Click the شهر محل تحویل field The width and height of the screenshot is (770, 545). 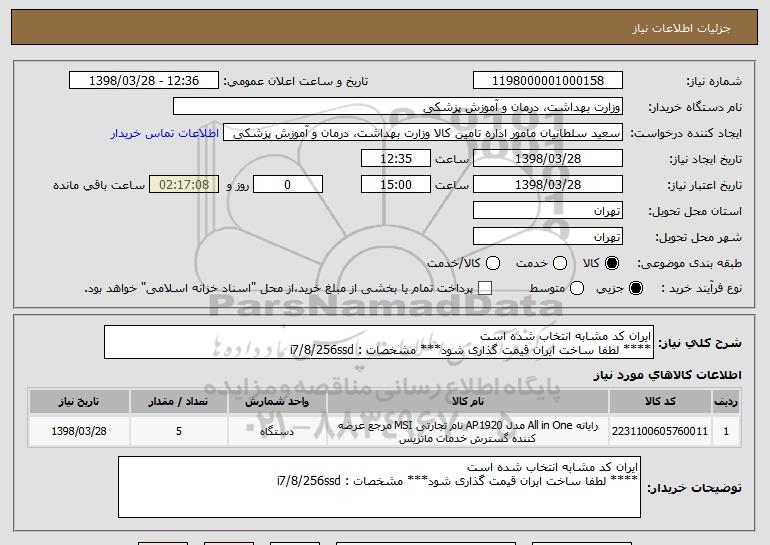548,237
